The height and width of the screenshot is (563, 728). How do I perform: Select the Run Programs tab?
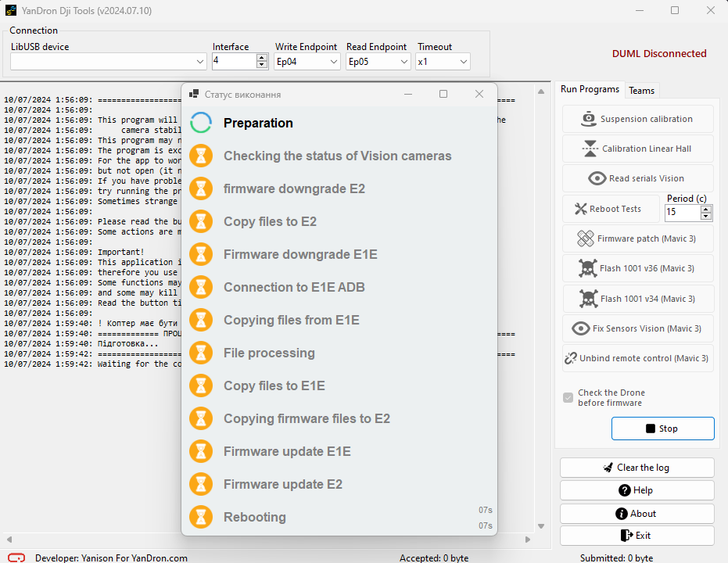590,89
